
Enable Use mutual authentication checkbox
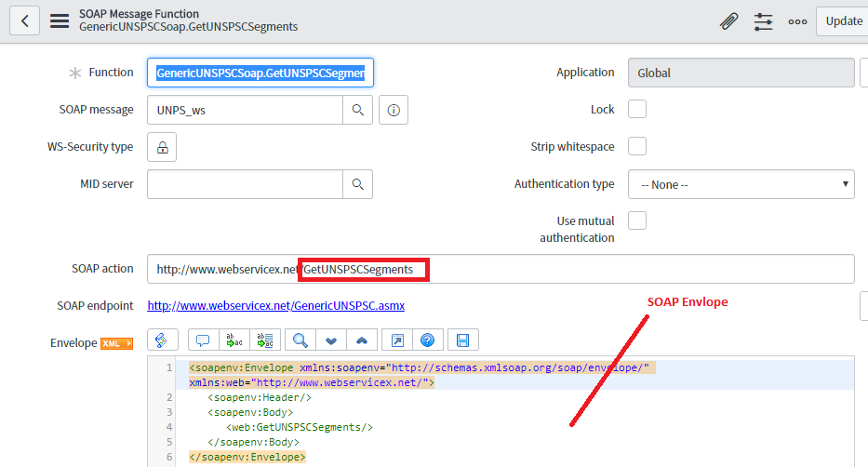coord(637,221)
